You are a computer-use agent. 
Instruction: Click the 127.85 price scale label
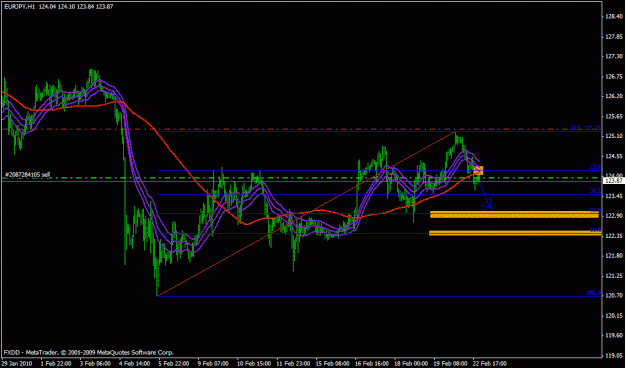[x=614, y=36]
